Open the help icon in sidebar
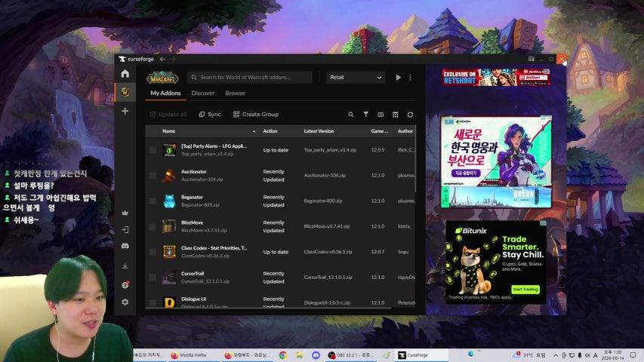This screenshot has height=362, width=644. (x=125, y=284)
